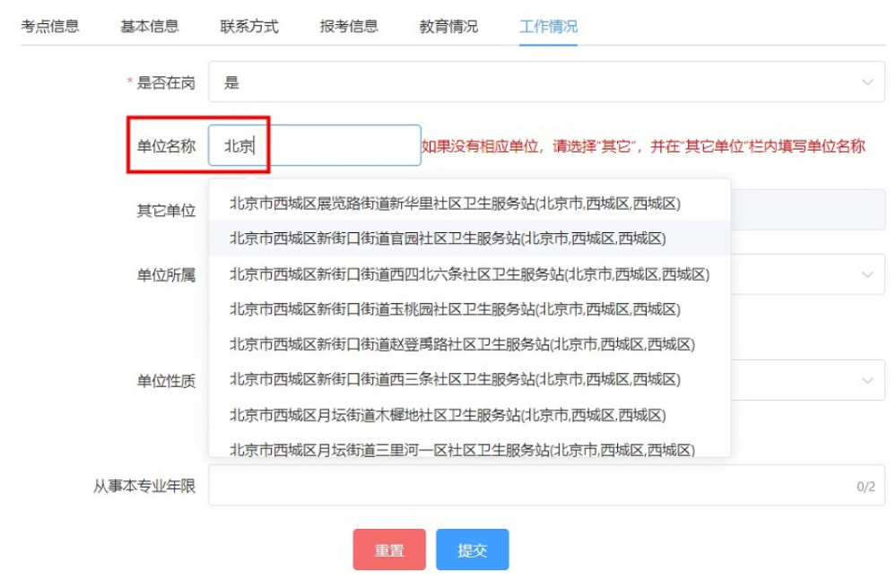Select 新街口街道西三条社区卫生服务站 suggestion
Screen dimensions: 896x588
pyautogui.click(x=470, y=380)
